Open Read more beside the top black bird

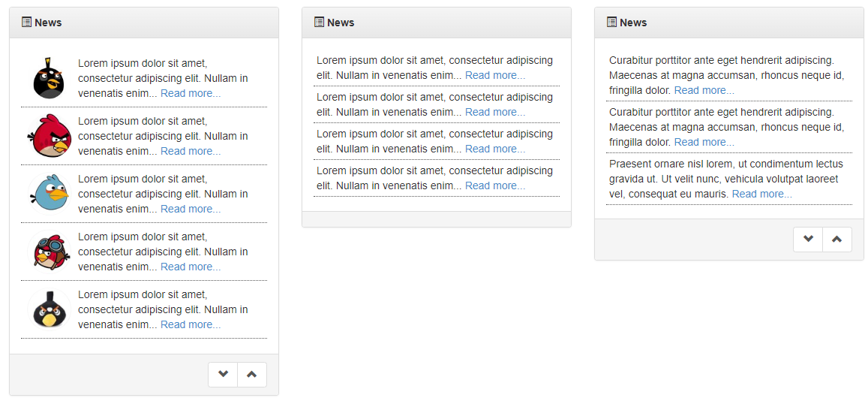[191, 94]
